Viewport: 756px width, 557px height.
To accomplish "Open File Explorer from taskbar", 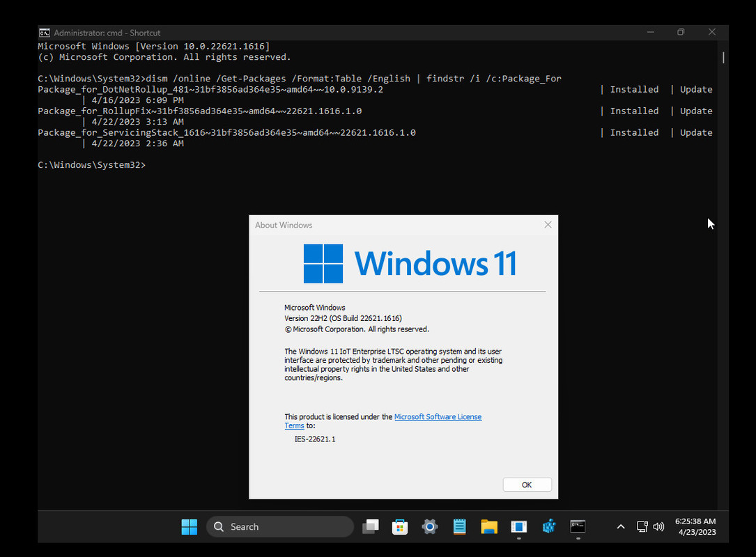I will coord(489,526).
